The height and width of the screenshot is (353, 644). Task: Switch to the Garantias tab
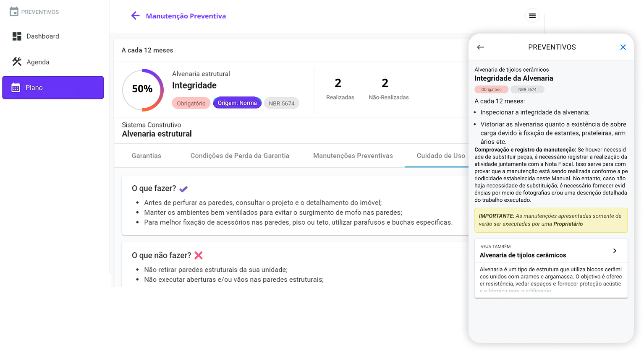click(146, 156)
